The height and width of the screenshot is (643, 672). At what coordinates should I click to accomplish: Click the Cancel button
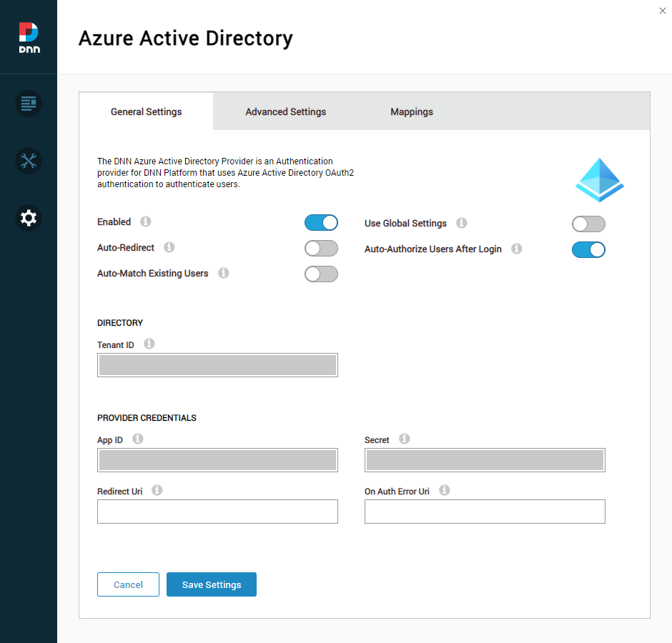128,584
